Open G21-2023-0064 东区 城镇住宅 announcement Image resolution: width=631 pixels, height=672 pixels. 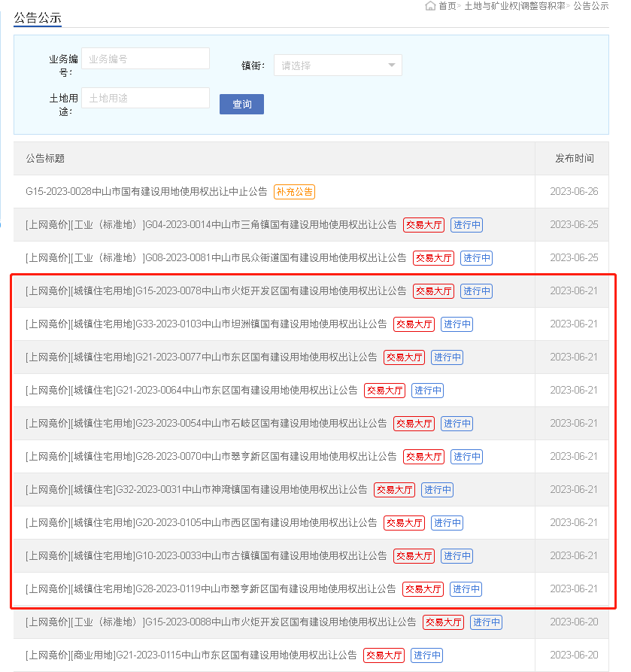(192, 391)
